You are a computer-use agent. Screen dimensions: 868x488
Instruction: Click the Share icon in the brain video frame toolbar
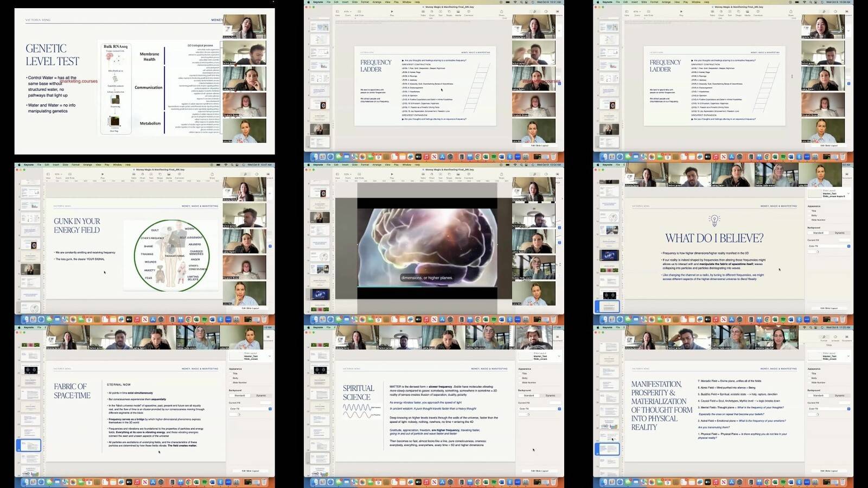pyautogui.click(x=501, y=174)
